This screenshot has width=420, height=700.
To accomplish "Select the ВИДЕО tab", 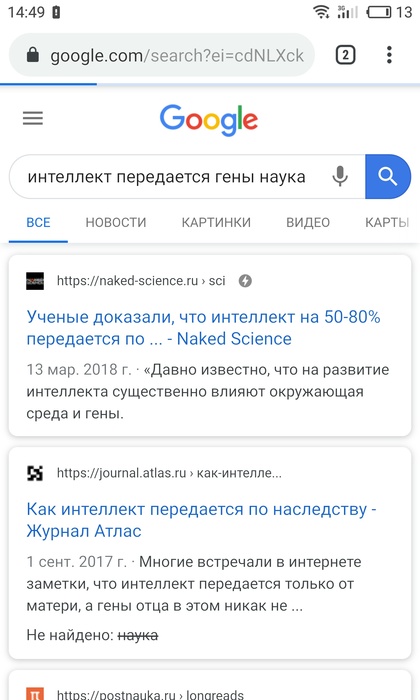I will pos(308,222).
